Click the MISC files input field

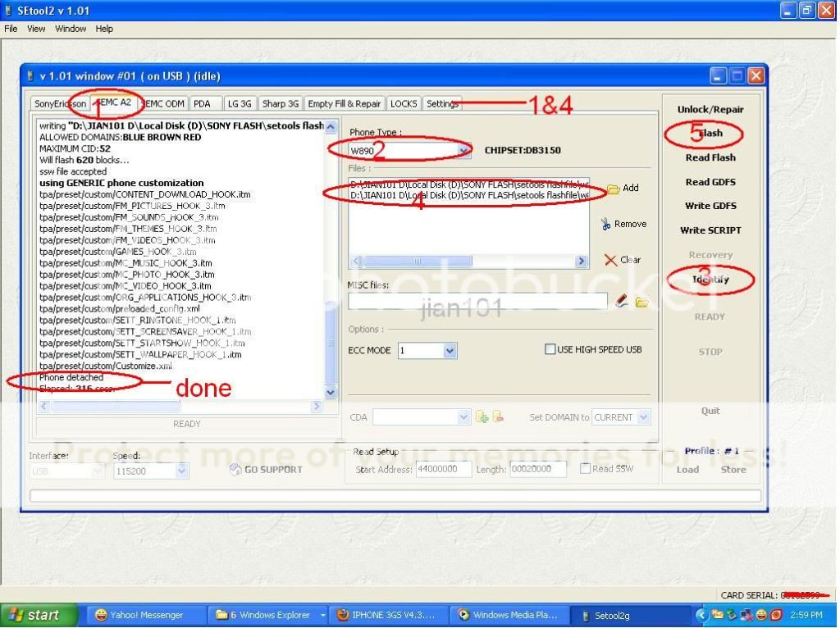(477, 302)
